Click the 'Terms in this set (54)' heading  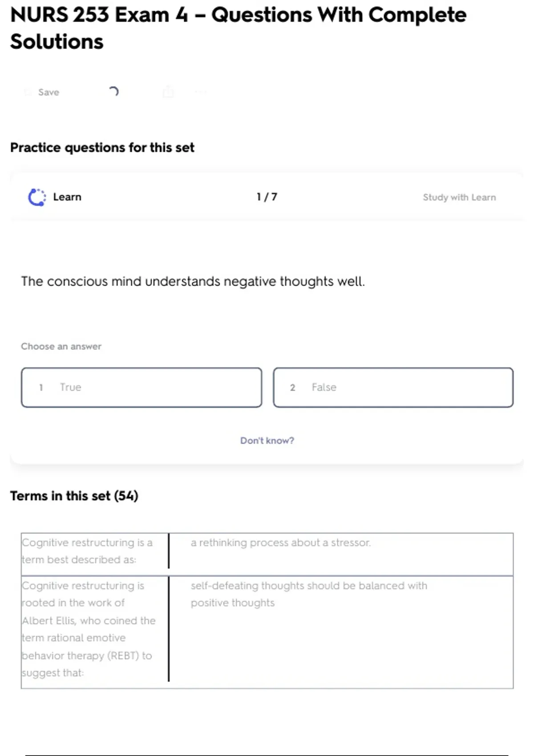pyautogui.click(x=74, y=496)
